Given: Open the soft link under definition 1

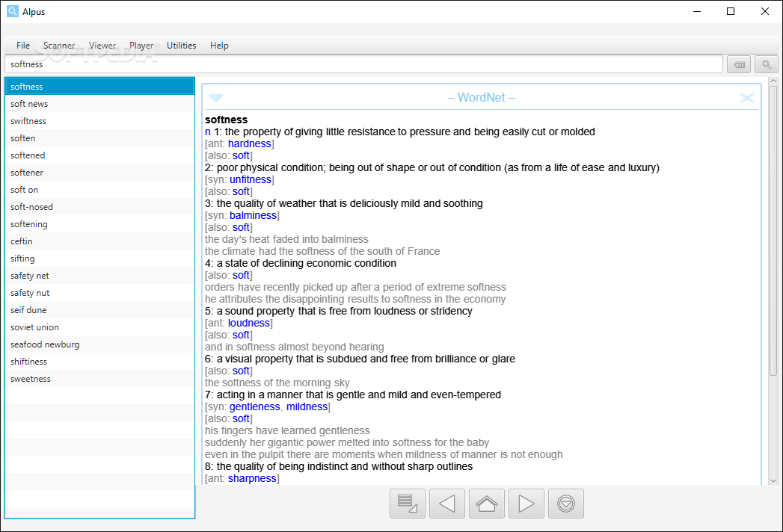Looking at the screenshot, I should coord(241,155).
